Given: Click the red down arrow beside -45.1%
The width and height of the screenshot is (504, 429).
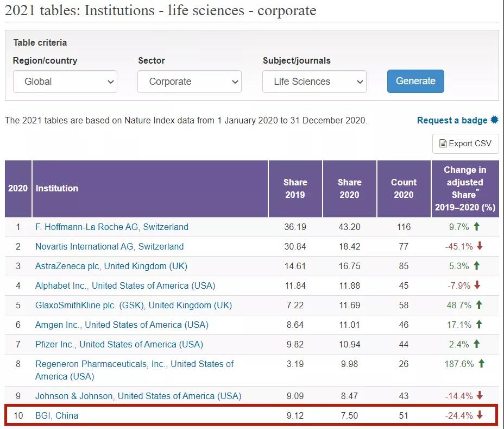Looking at the screenshot, I should click(x=480, y=246).
